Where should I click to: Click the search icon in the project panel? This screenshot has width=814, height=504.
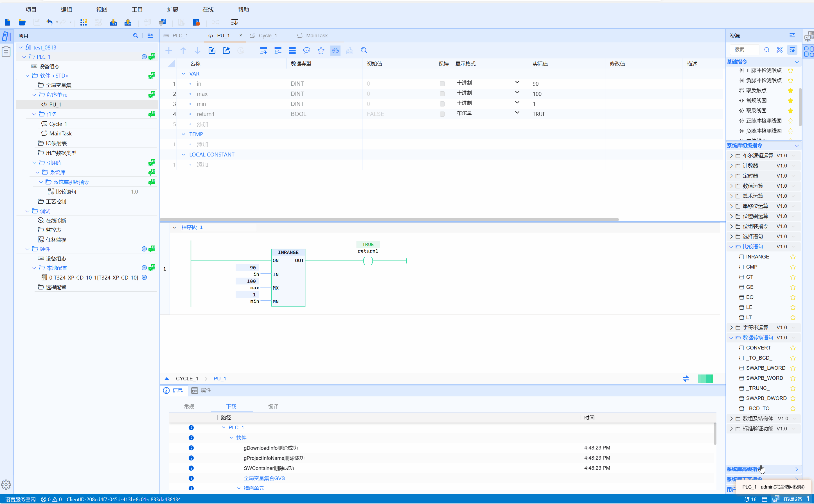(x=136, y=36)
